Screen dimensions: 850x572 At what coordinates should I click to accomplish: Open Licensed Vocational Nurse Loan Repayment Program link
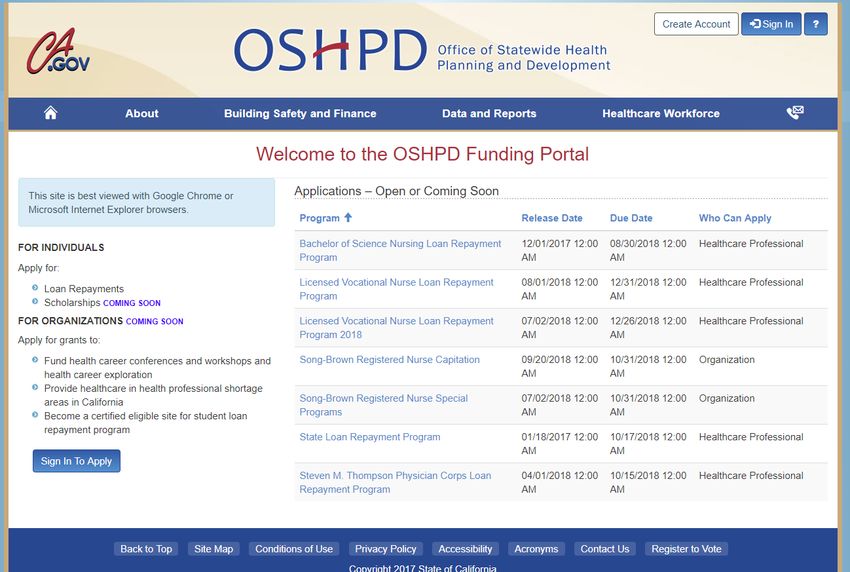pyautogui.click(x=396, y=289)
